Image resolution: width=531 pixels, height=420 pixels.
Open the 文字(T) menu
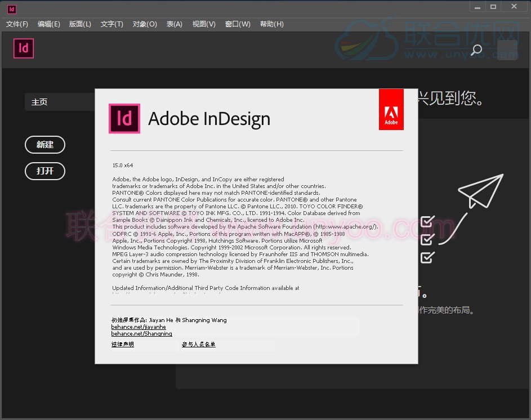[112, 24]
